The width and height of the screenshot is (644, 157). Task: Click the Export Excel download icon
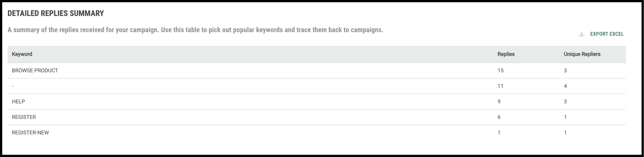581,34
